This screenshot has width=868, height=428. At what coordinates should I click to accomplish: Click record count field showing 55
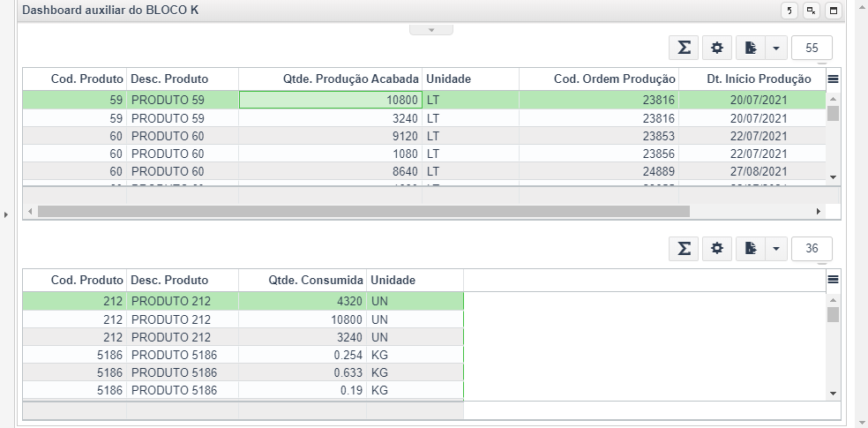[x=812, y=49]
